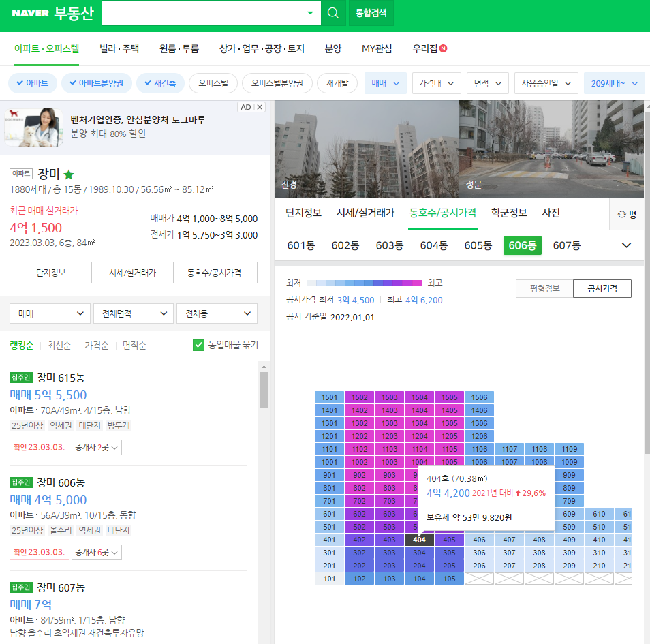The width and height of the screenshot is (650, 644).
Task: Open the 전경 photo thumbnail
Action: click(x=367, y=149)
